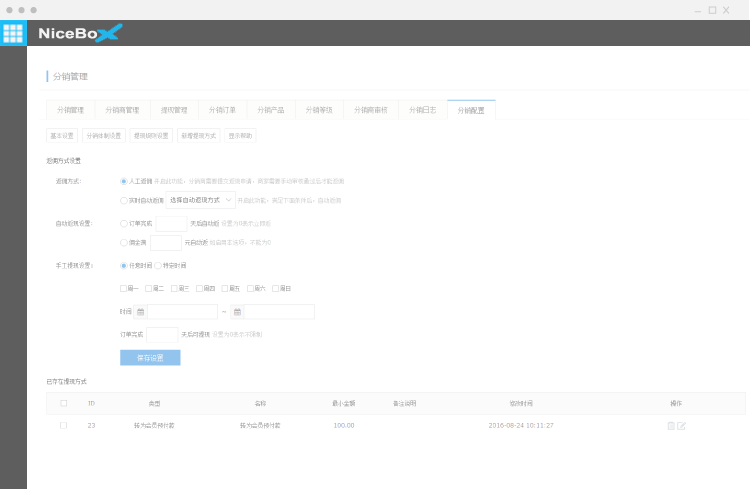Tick the 周五 checkbox

(x=225, y=288)
